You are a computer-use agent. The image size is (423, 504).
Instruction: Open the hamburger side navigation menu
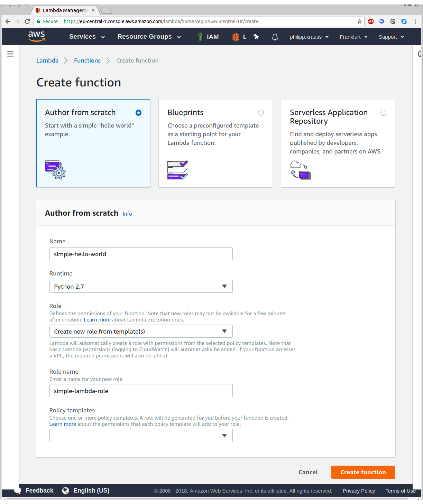(10, 54)
